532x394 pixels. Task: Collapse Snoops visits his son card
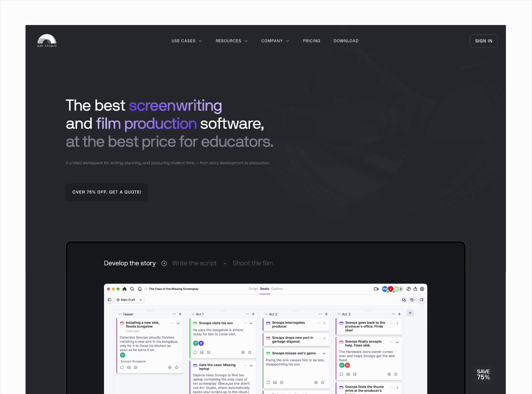coord(251,323)
